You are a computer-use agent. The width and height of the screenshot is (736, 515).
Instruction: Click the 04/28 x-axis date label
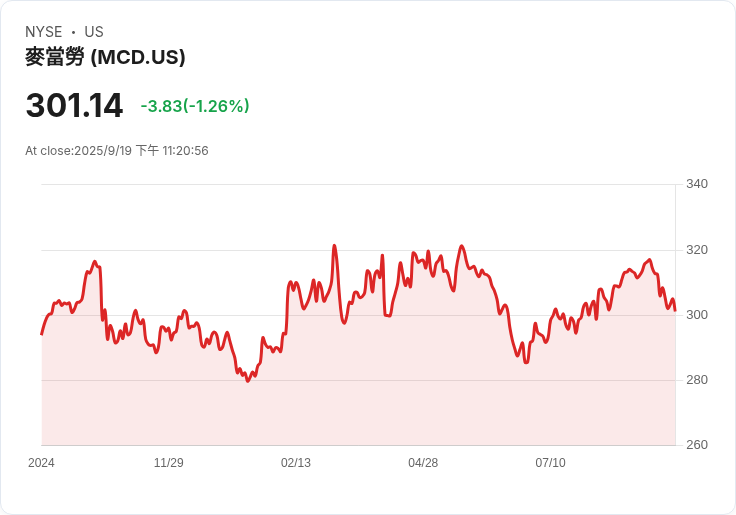coord(423,463)
